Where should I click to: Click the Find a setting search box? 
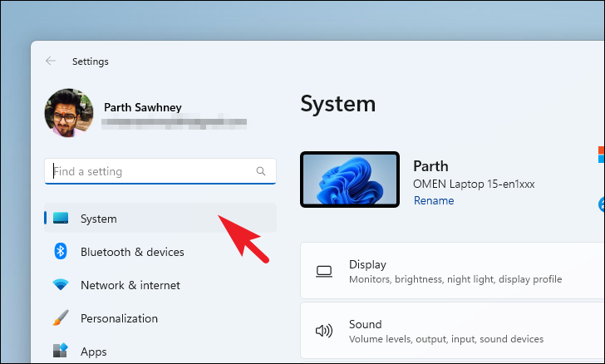pyautogui.click(x=160, y=171)
